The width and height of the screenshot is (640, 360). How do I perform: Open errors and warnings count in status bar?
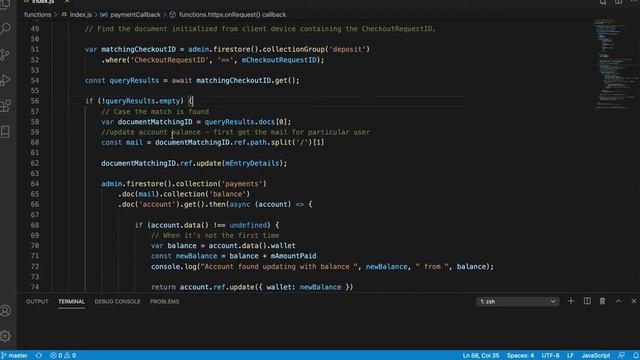tap(63, 356)
